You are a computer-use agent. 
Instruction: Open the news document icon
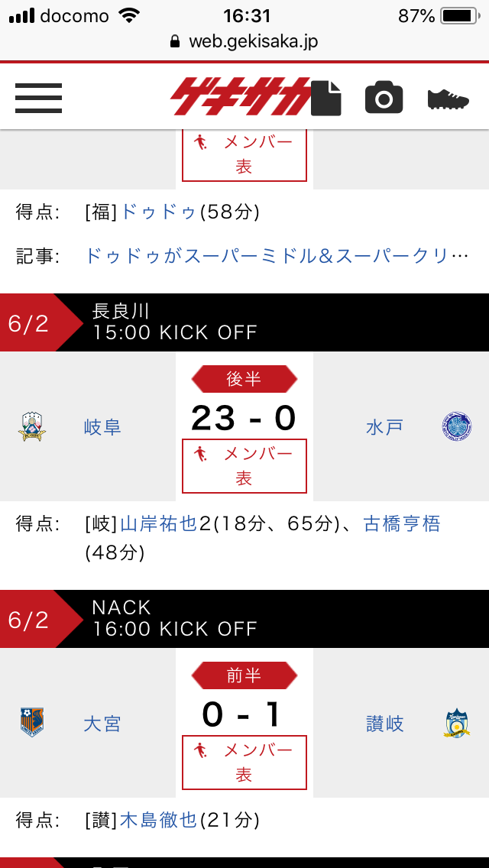pyautogui.click(x=327, y=98)
